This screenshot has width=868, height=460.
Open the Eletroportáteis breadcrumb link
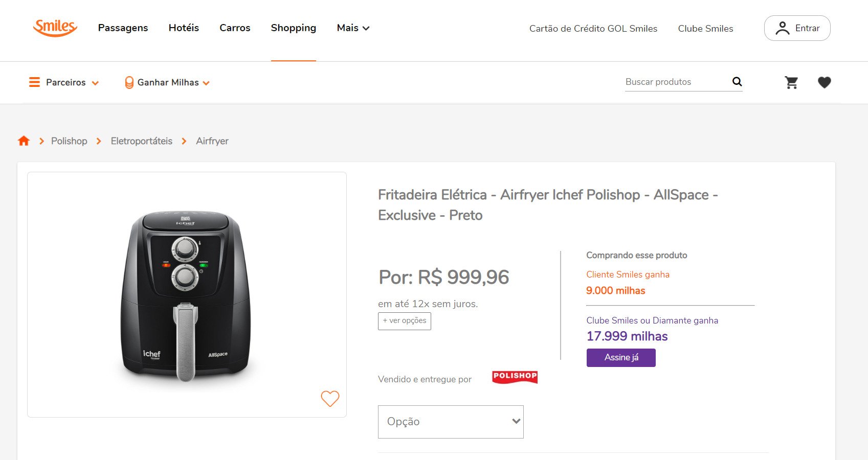[142, 141]
